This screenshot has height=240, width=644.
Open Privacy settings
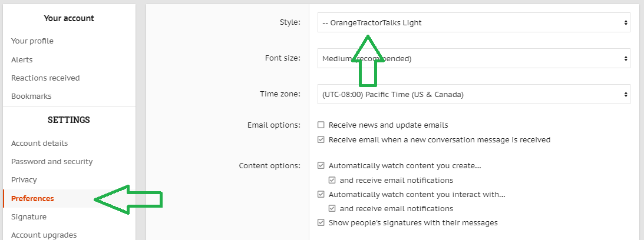(x=24, y=179)
